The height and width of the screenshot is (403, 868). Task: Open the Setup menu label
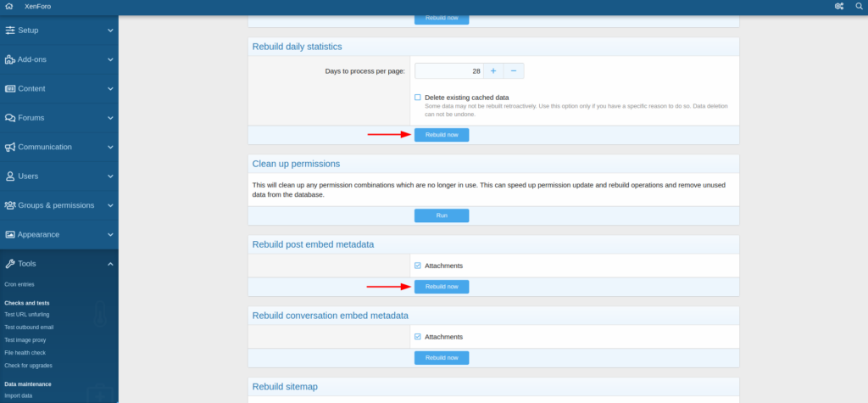28,31
